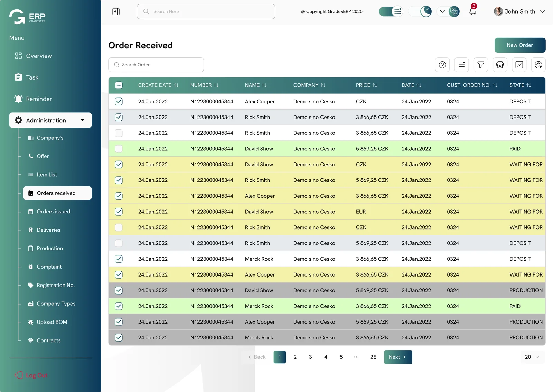Image resolution: width=553 pixels, height=392 pixels.
Task: Click the New Order button
Action: (x=520, y=45)
